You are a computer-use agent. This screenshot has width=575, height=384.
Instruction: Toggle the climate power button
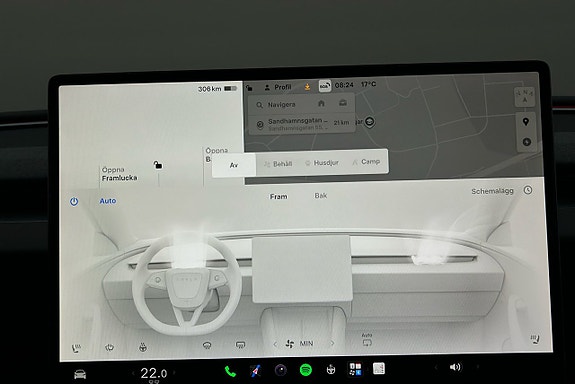(x=74, y=201)
